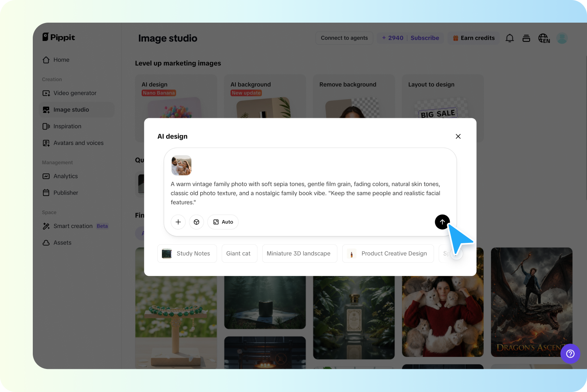Open the perfume bottle image

pyautogui.click(x=354, y=318)
